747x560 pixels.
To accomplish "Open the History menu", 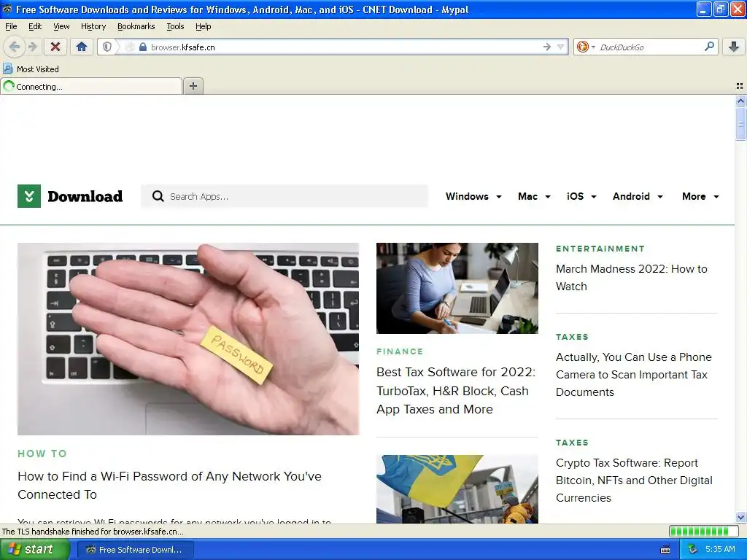I will pos(93,26).
